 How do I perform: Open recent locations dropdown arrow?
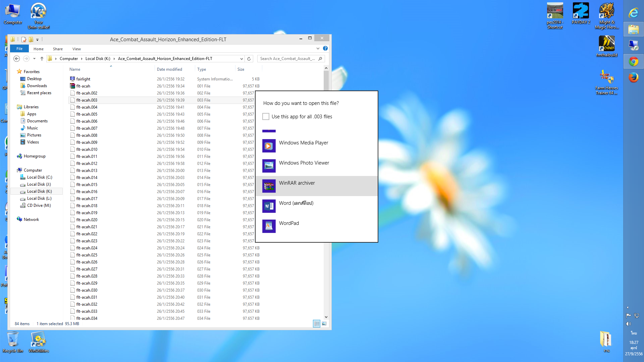point(34,59)
